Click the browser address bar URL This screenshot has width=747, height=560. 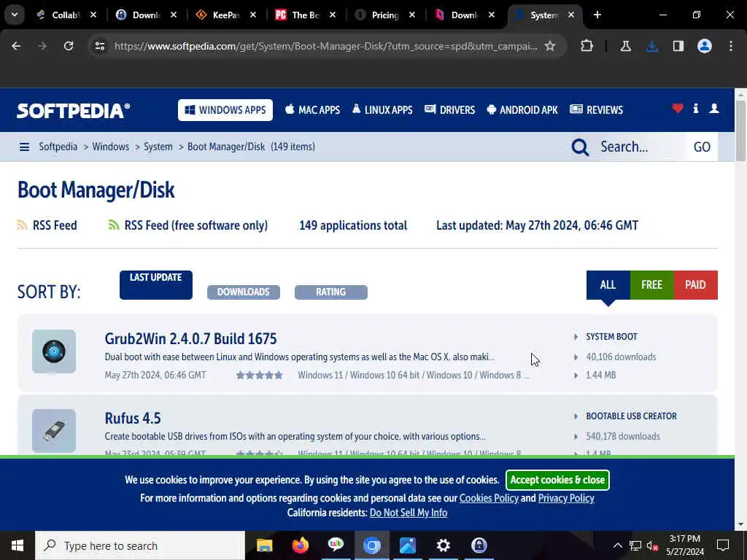[x=326, y=46]
